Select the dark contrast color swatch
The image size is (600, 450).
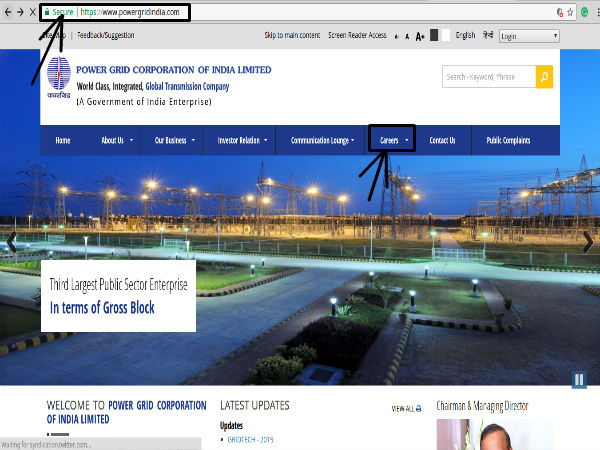tap(434, 35)
